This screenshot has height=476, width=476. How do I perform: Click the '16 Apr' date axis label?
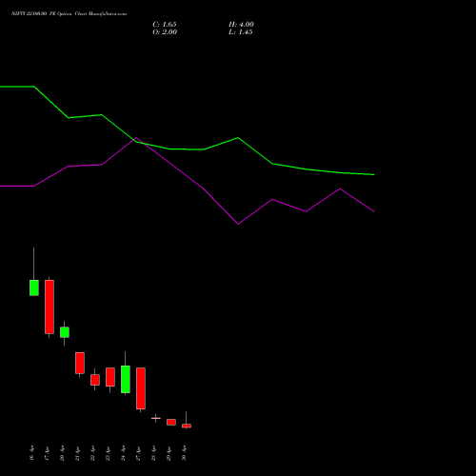point(31,453)
